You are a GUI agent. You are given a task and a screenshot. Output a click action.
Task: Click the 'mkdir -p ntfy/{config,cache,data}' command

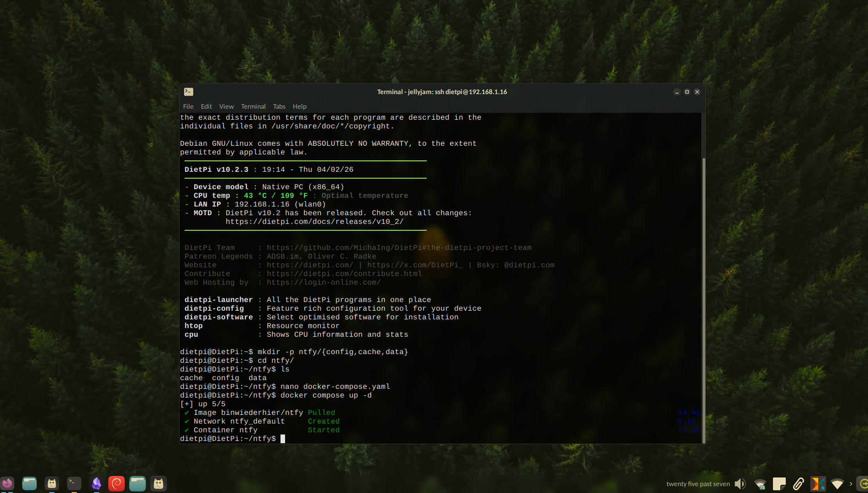(x=333, y=352)
